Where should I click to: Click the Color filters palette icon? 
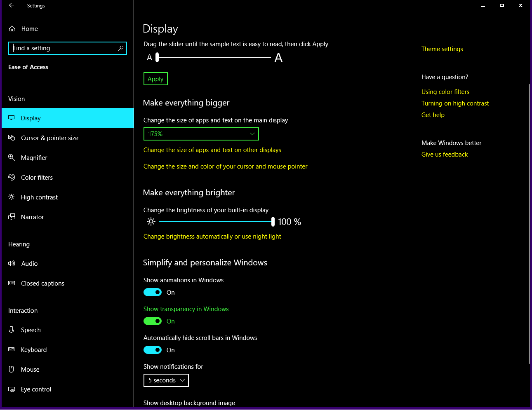pyautogui.click(x=12, y=177)
